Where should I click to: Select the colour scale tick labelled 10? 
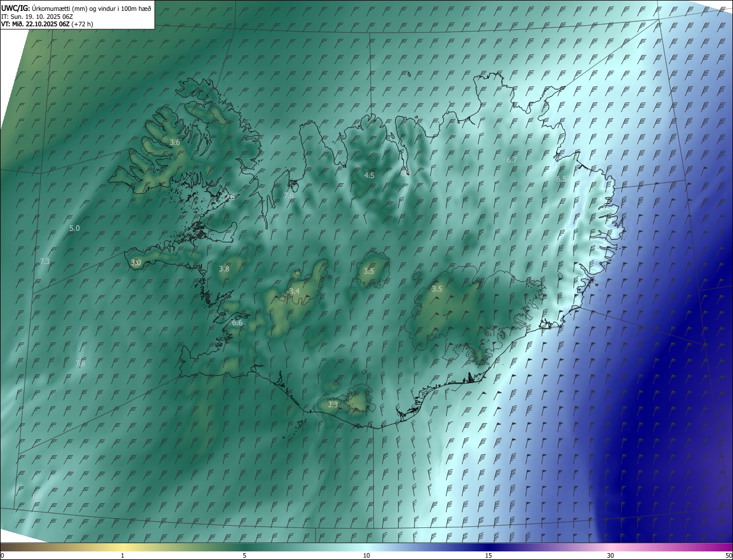(366, 555)
